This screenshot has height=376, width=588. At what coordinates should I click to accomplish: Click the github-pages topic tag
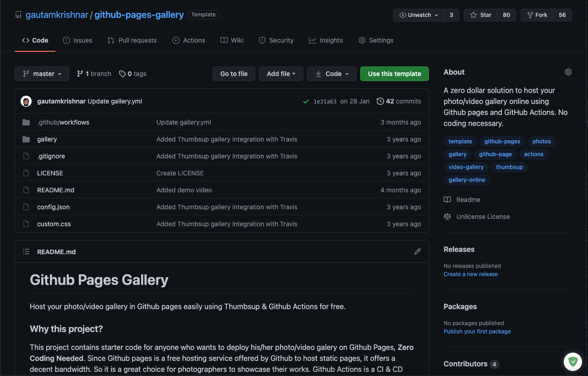[502, 142]
